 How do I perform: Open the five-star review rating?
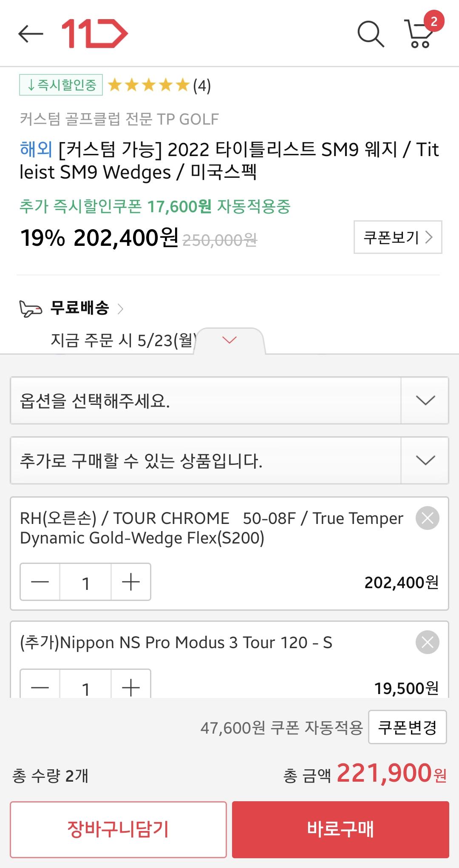pos(158,85)
